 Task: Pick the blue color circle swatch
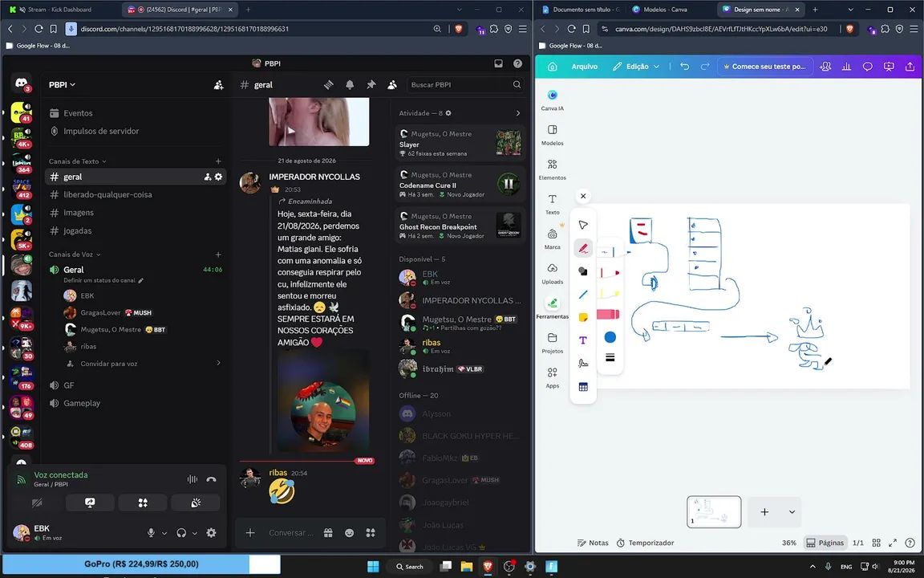pyautogui.click(x=610, y=337)
